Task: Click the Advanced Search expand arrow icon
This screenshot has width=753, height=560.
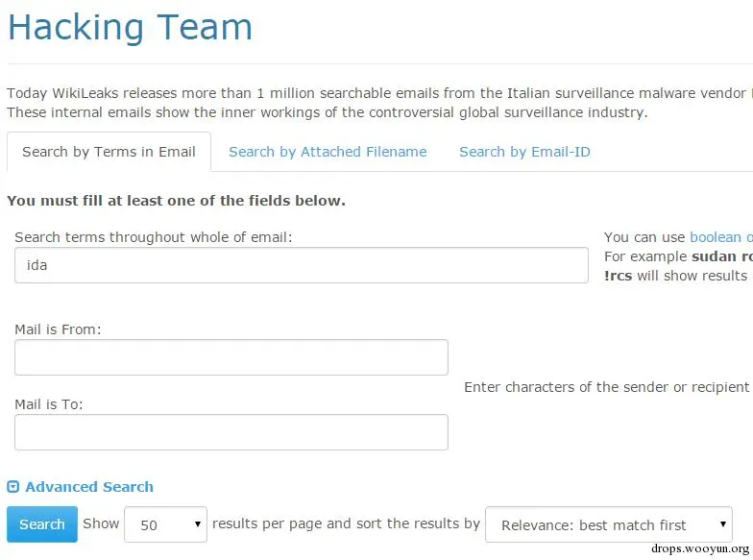Action: [x=12, y=487]
